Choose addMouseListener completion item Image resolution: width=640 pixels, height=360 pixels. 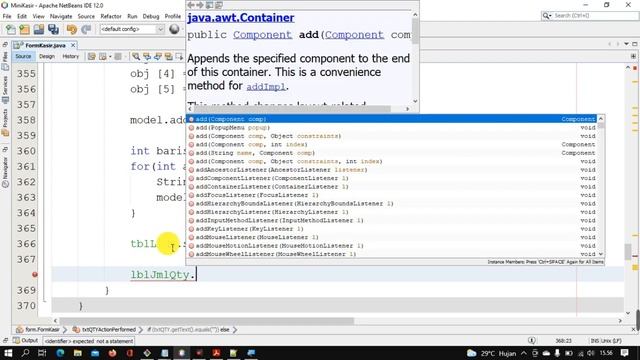coord(392,237)
